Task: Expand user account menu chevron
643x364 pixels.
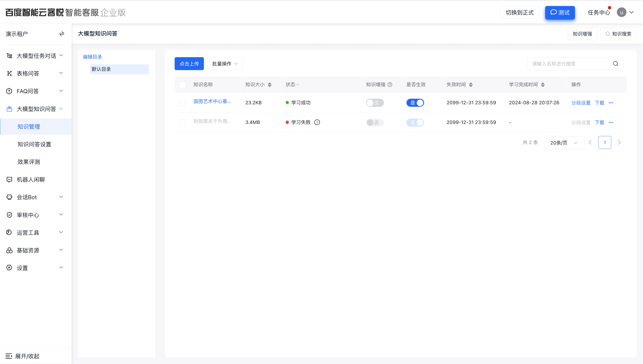Action: click(632, 12)
